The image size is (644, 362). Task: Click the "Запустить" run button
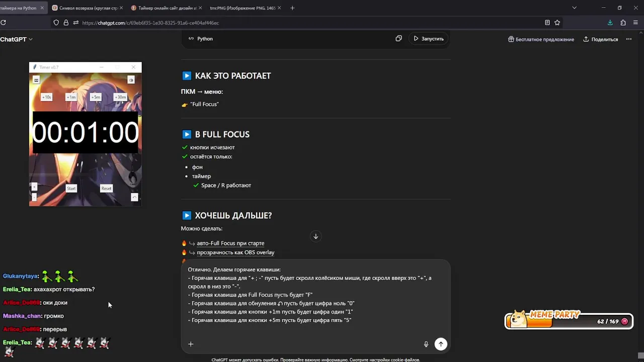pos(428,39)
